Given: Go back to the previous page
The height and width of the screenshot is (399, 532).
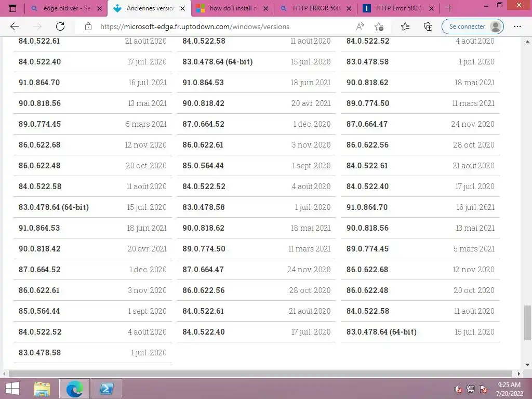Looking at the screenshot, I should [15, 26].
